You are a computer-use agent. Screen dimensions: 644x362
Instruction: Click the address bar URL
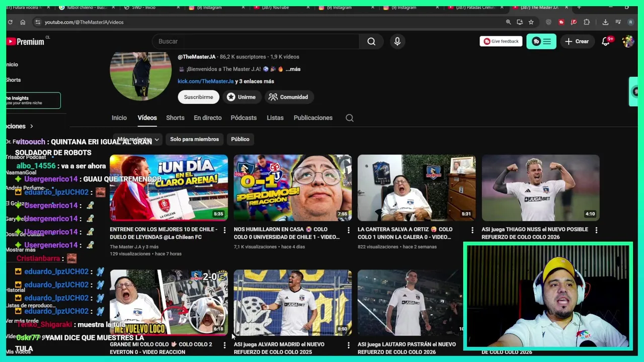pos(84,22)
